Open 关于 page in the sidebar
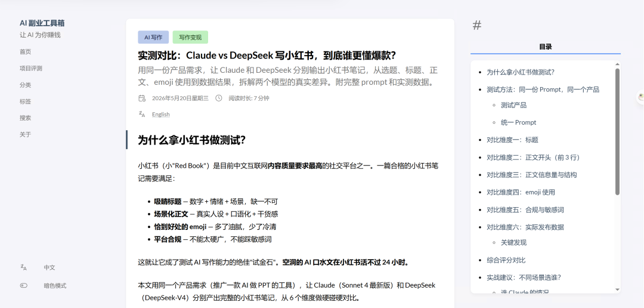The width and height of the screenshot is (644, 308). (x=25, y=134)
